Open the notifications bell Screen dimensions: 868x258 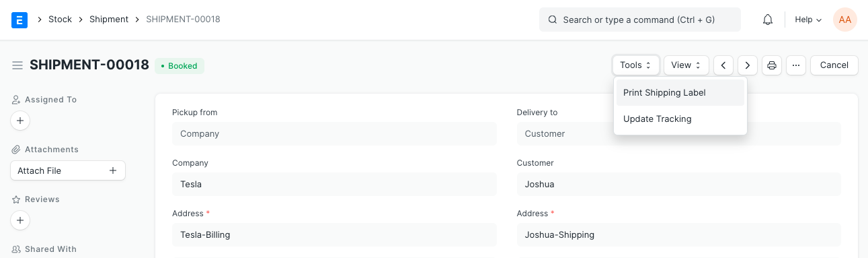point(768,20)
